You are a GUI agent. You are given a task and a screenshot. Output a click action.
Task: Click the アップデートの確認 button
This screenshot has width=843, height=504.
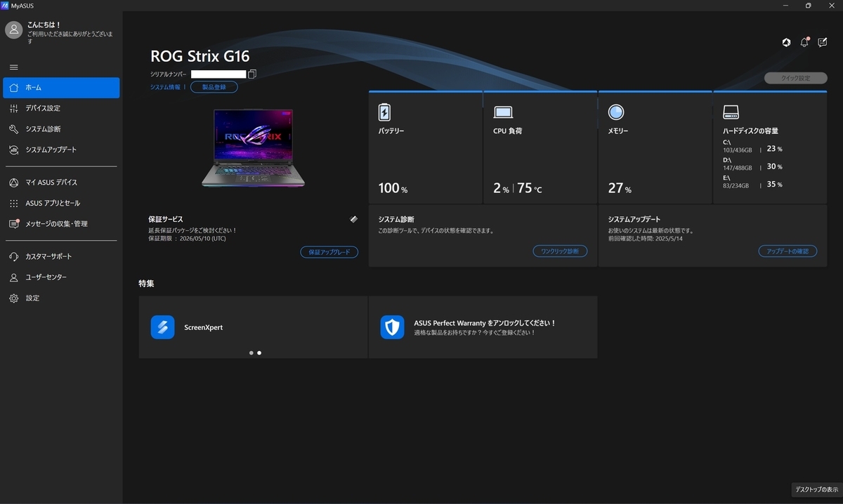click(788, 251)
